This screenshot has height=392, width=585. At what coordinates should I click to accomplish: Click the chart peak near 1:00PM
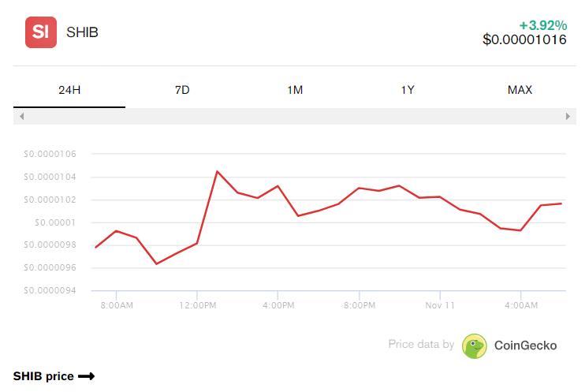pos(217,171)
